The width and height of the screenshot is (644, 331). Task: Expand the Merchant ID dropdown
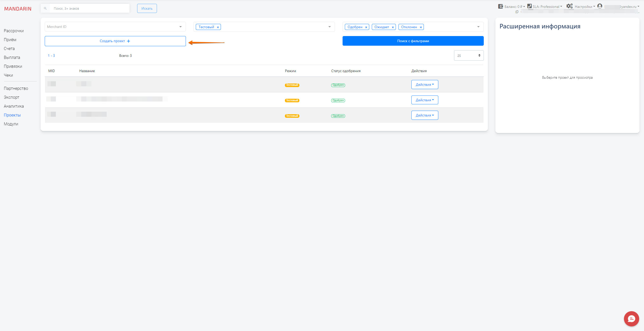[181, 27]
